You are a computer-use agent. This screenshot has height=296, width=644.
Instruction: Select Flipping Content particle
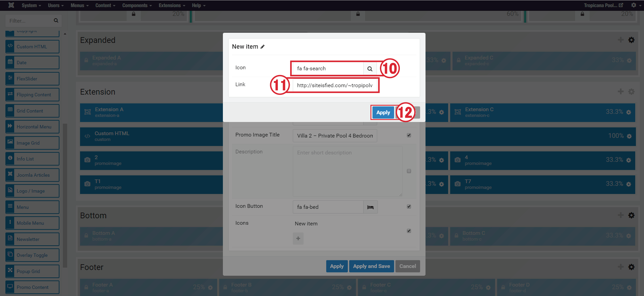pyautogui.click(x=32, y=95)
